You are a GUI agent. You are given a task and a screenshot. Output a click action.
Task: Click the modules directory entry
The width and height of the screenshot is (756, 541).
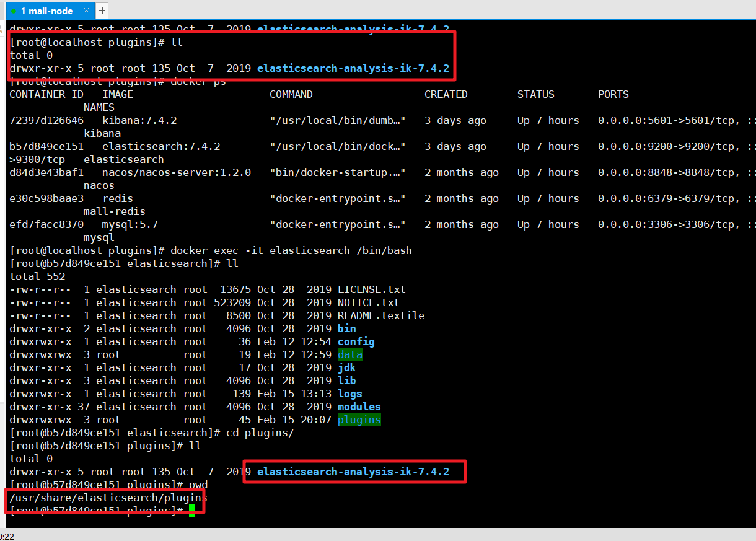(x=359, y=407)
